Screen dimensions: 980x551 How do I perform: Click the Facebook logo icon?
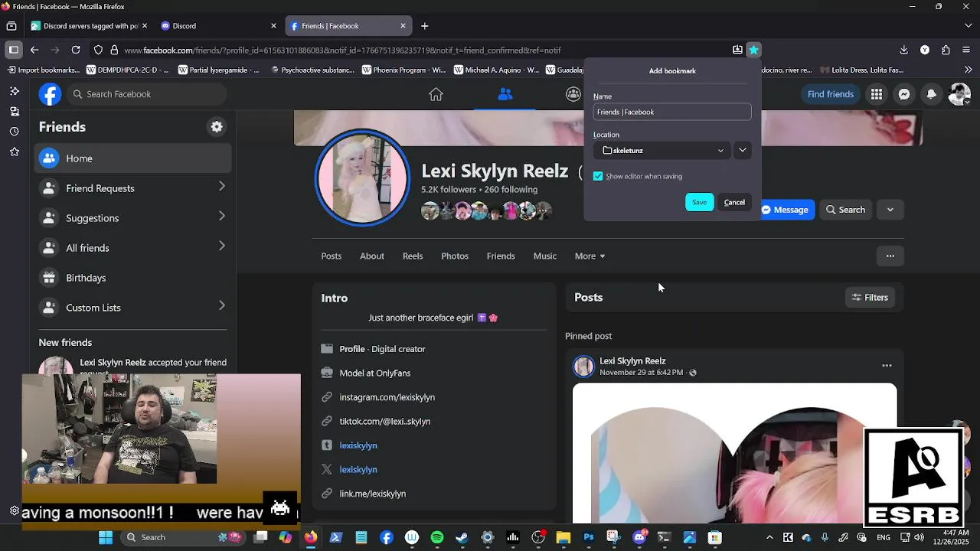coord(50,94)
